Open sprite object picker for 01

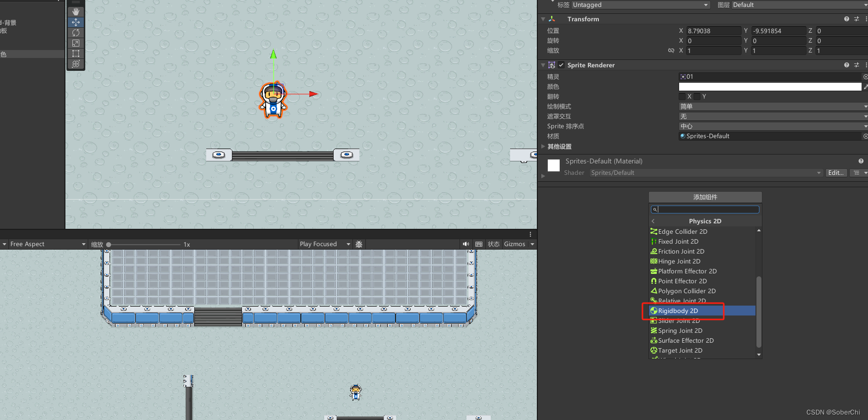coord(865,77)
